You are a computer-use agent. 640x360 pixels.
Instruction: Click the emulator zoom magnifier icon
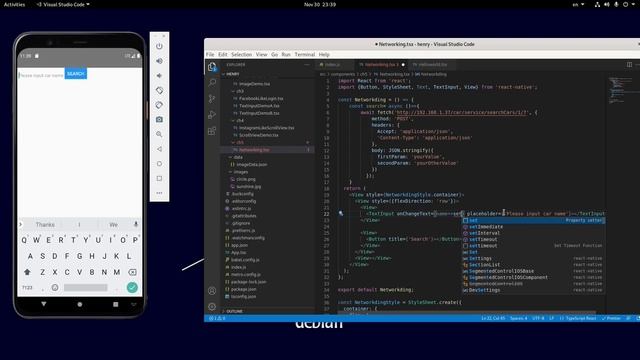click(x=159, y=134)
